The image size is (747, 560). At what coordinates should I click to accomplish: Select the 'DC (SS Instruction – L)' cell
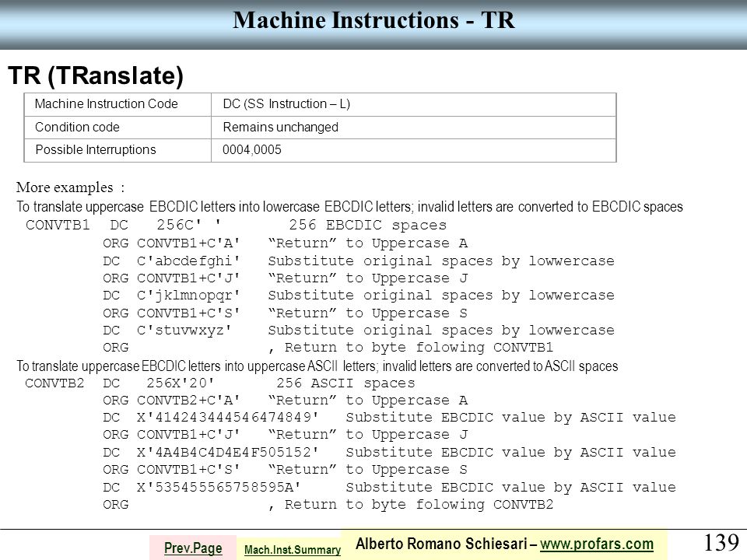tap(413, 104)
